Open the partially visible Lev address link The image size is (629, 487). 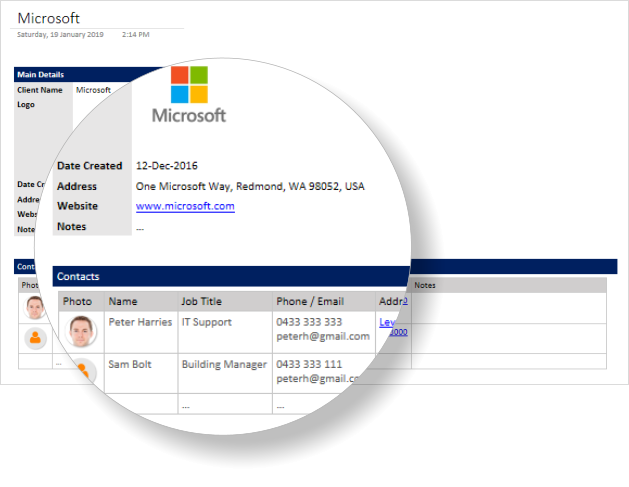[x=387, y=322]
